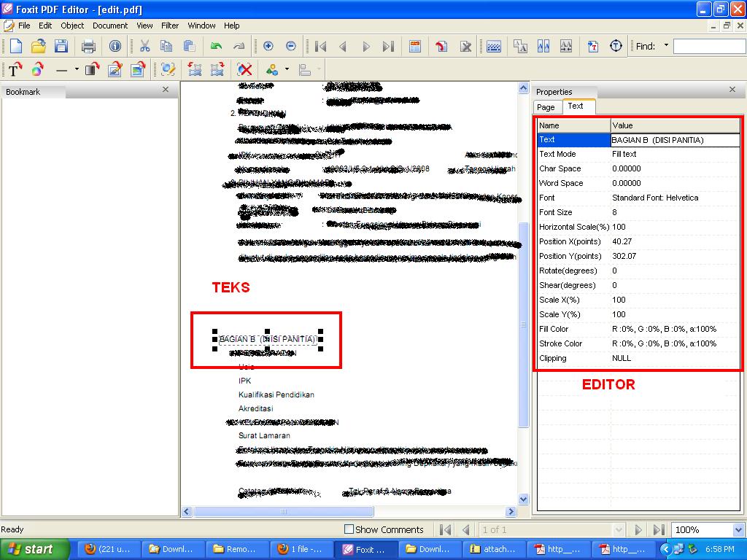This screenshot has width=747, height=560.
Task: Click the import text icon with red T
Action: [x=592, y=46]
